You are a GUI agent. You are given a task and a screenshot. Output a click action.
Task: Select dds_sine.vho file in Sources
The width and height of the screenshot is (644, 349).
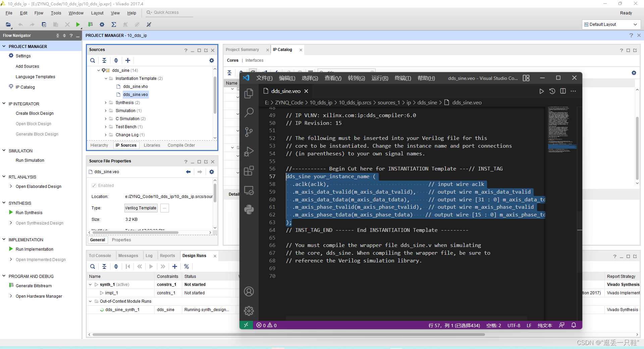click(136, 87)
